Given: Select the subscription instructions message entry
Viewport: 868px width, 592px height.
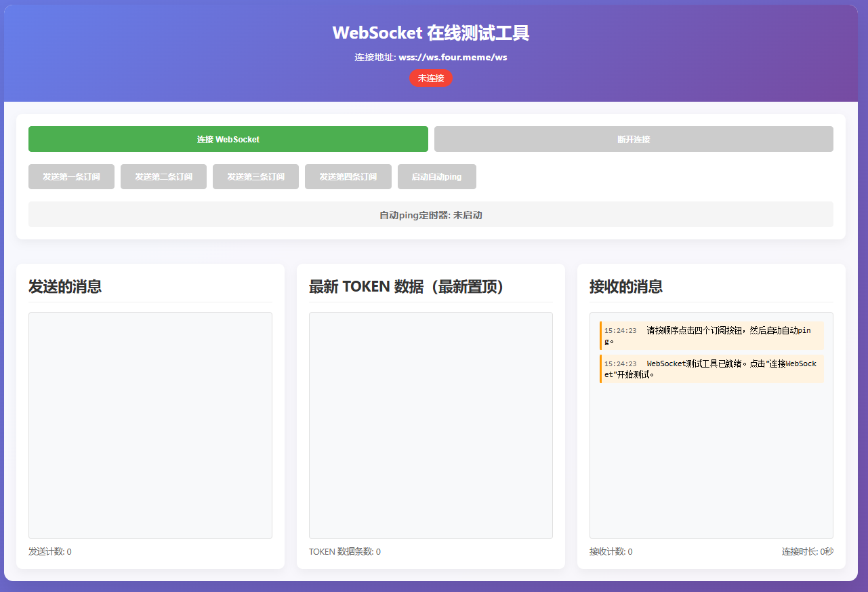Looking at the screenshot, I should coord(711,335).
